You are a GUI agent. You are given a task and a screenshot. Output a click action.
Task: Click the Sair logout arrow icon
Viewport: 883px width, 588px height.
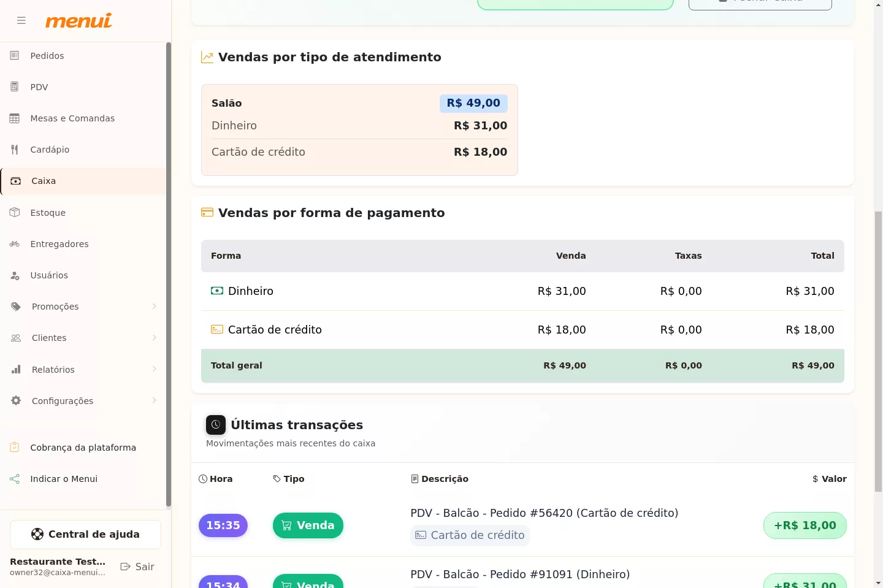pos(126,567)
